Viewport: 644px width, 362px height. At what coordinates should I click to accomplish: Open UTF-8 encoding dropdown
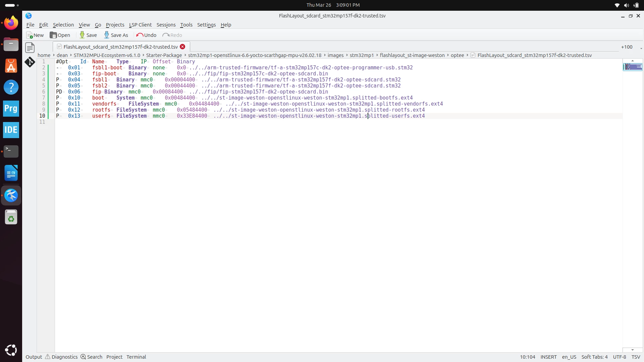point(620,357)
